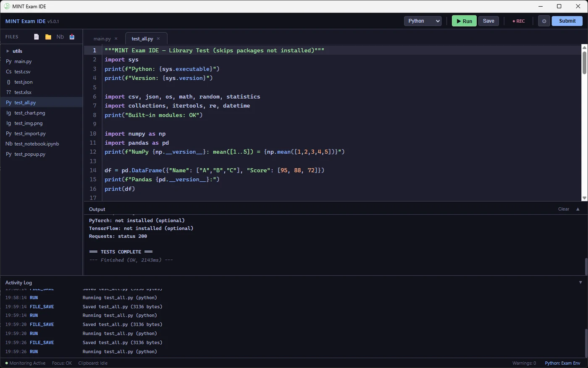Open test_img.png from the file list

tap(41, 123)
